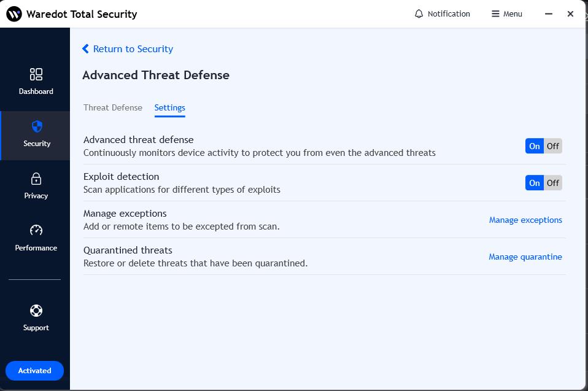Turn off Advanced threat defense toggle
Screen dimensions: 588x391
click(x=553, y=146)
